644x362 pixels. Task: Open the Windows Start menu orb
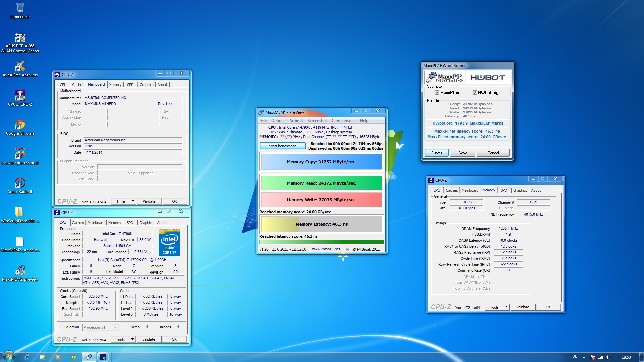point(9,357)
